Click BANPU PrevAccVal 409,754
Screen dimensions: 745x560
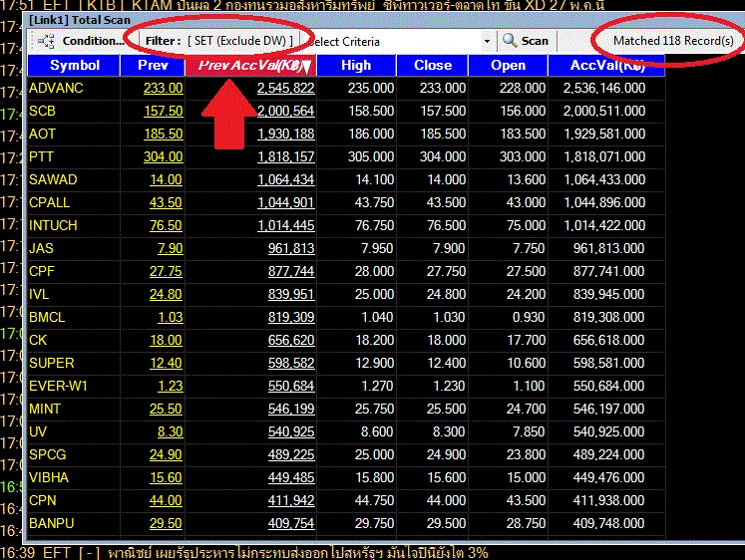pos(291,523)
